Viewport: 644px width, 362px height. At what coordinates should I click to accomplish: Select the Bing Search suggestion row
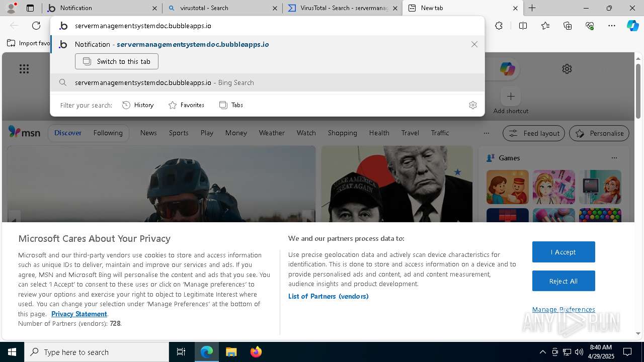(x=267, y=82)
